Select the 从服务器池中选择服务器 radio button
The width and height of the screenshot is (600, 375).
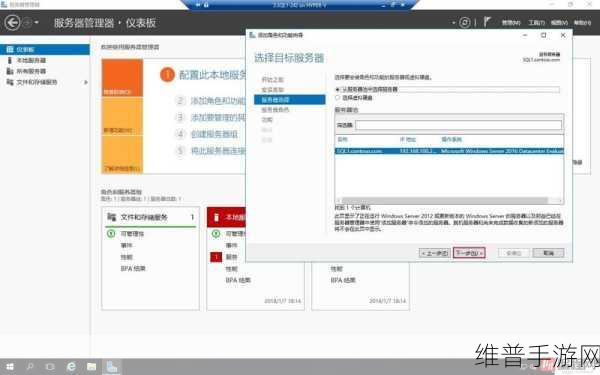point(338,89)
